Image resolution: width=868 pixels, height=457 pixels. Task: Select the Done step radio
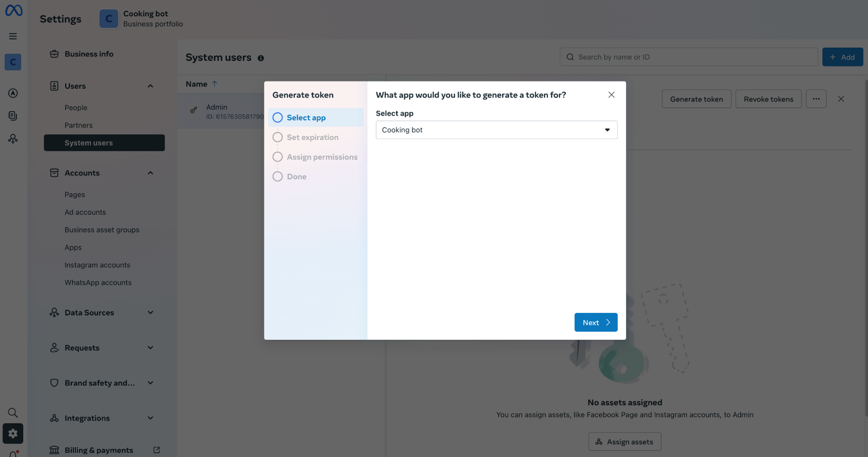278,176
